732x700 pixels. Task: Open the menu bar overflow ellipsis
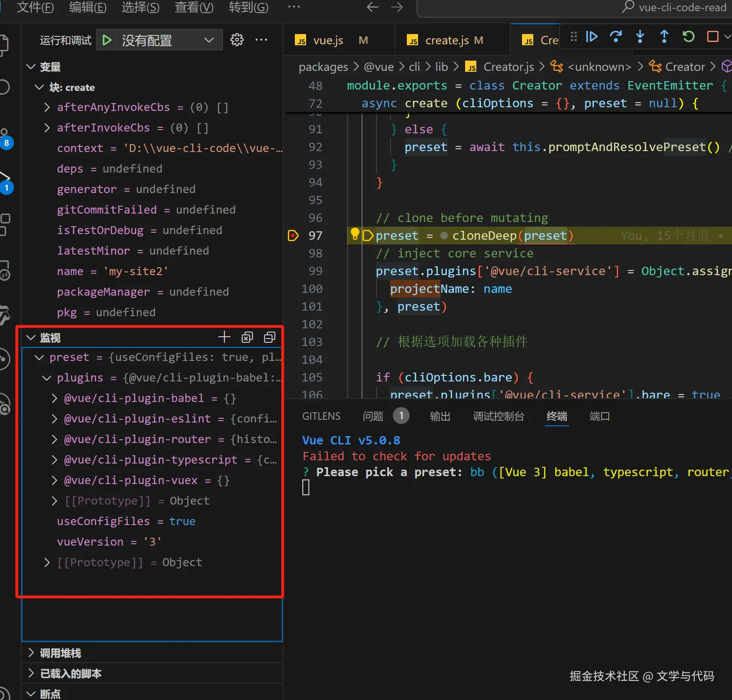294,7
